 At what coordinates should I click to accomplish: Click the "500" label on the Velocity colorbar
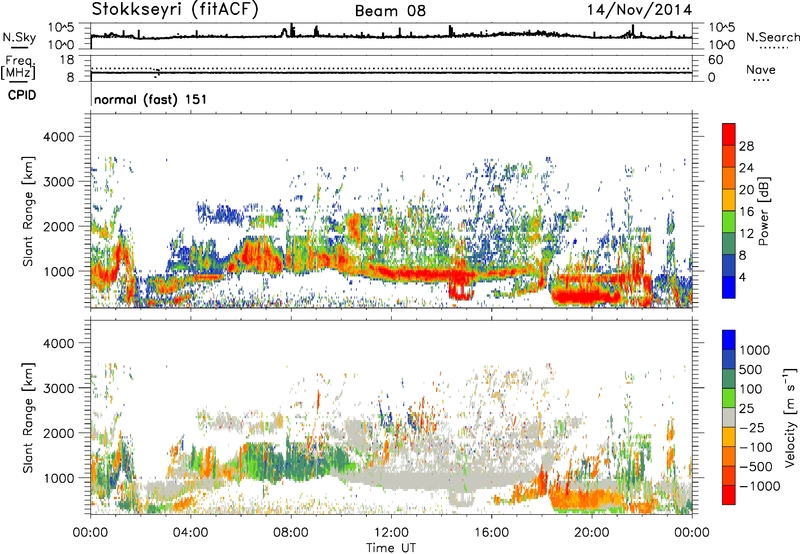750,370
